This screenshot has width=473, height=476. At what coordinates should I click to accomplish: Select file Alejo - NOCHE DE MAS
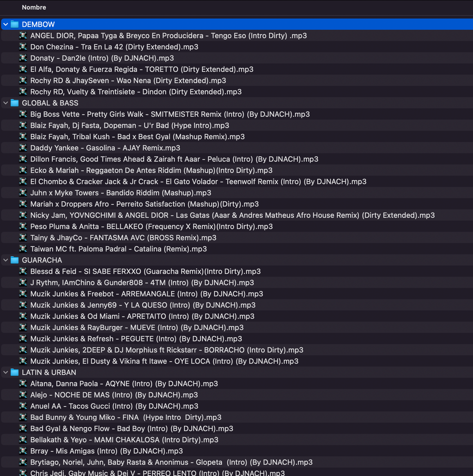[x=114, y=395]
